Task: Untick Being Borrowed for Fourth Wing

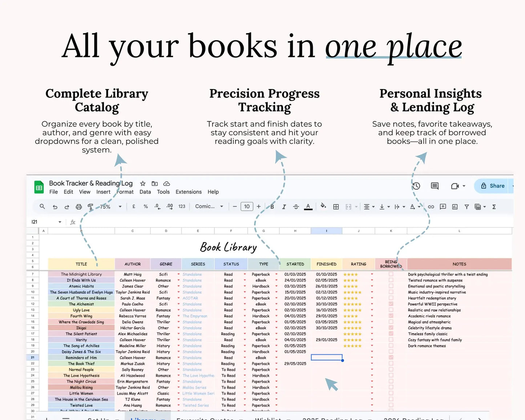Action: 391,316
